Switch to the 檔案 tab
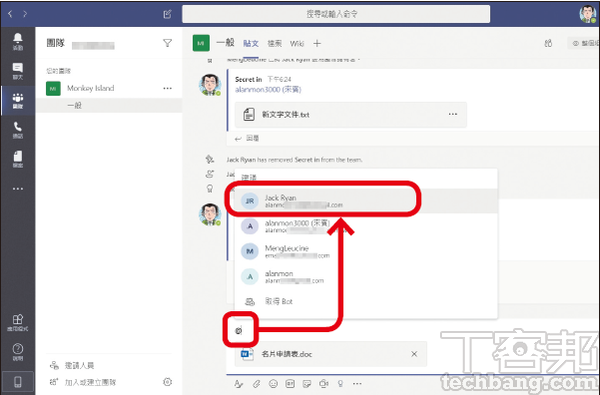Image resolution: width=600 pixels, height=395 pixels. pyautogui.click(x=274, y=44)
